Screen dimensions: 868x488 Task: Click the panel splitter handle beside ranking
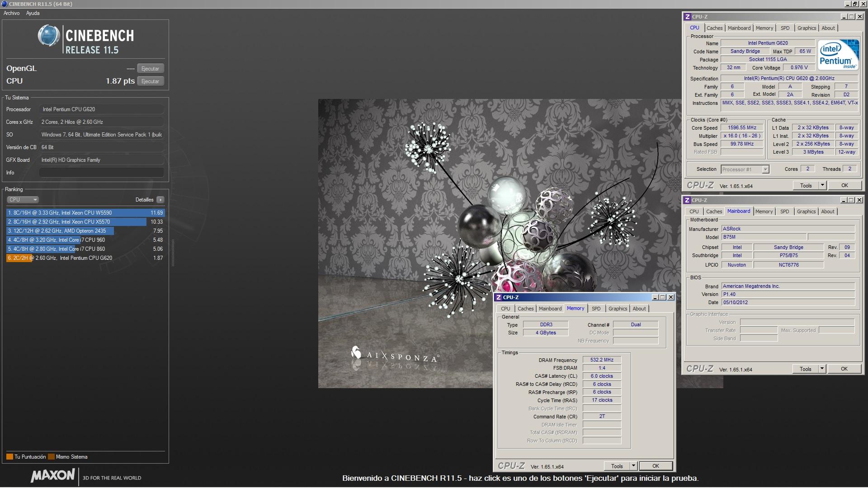[x=172, y=253]
